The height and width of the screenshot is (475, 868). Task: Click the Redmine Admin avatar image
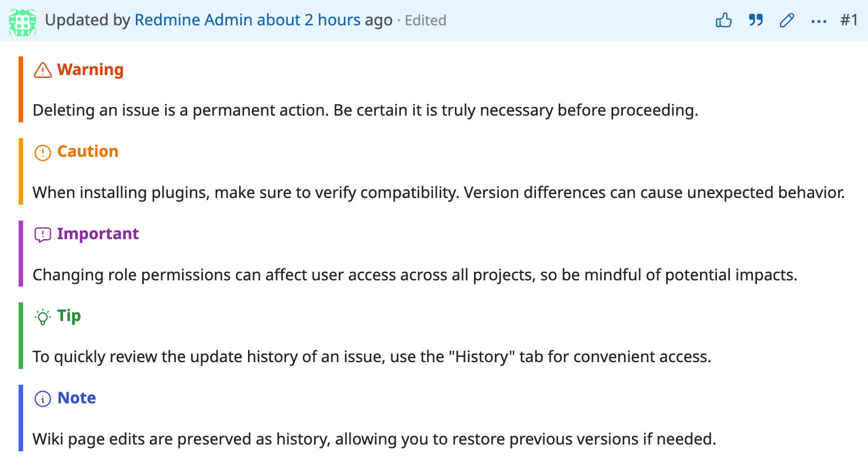click(23, 22)
